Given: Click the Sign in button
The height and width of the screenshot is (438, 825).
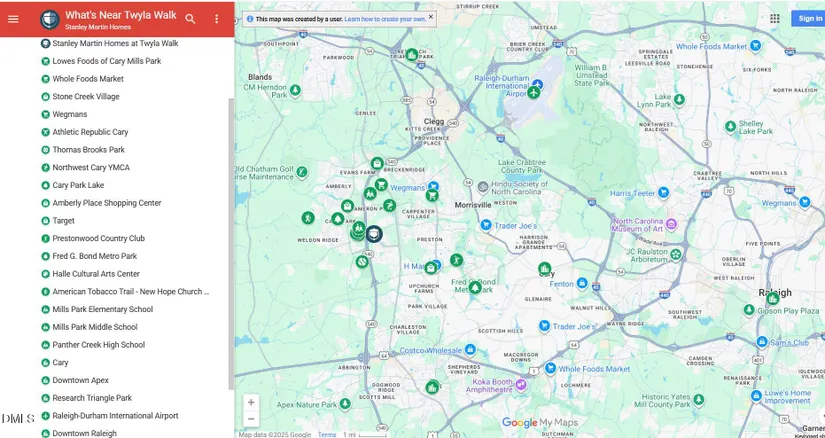Looking at the screenshot, I should tap(808, 18).
